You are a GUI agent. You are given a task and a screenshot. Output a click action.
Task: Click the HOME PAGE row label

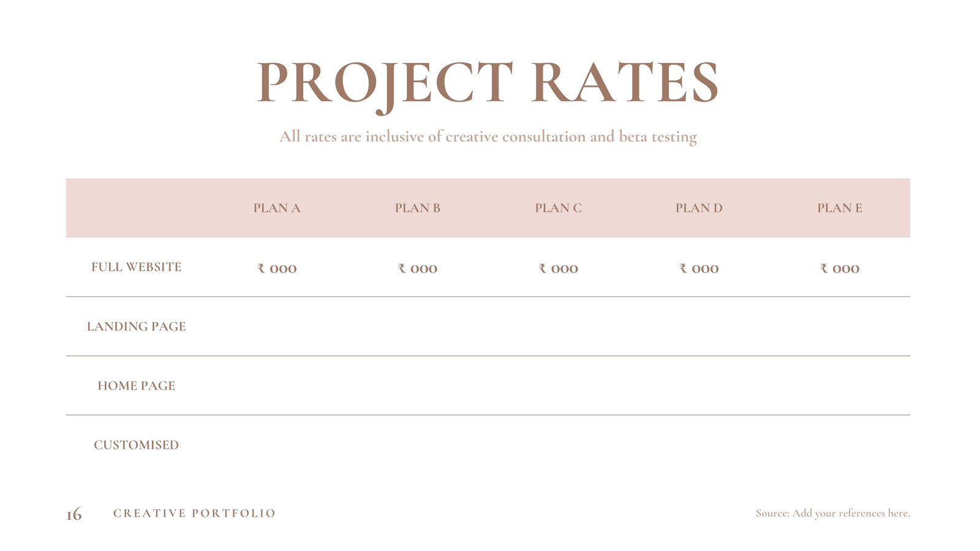pos(137,386)
